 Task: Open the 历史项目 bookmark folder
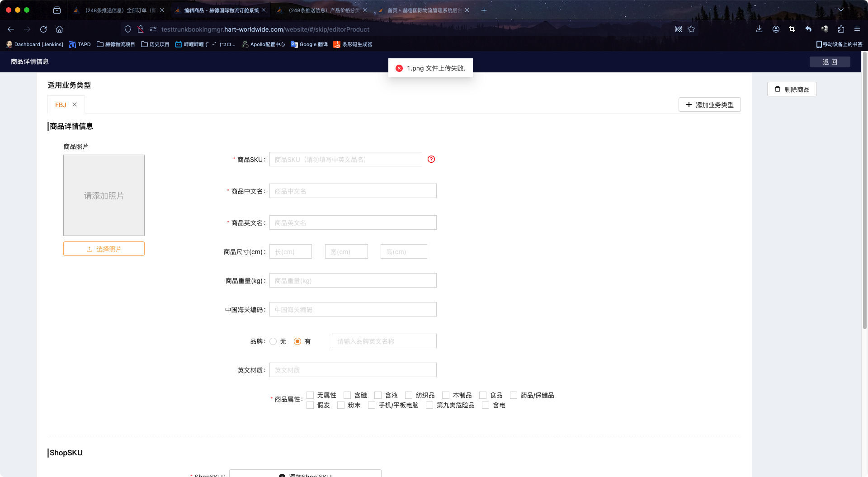click(x=155, y=44)
